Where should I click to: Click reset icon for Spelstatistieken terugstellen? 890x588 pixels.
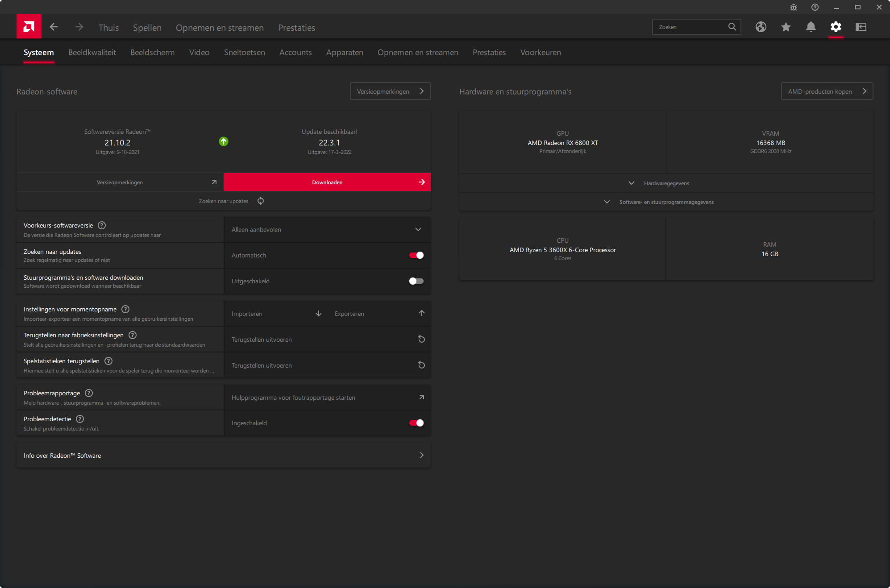(x=421, y=365)
